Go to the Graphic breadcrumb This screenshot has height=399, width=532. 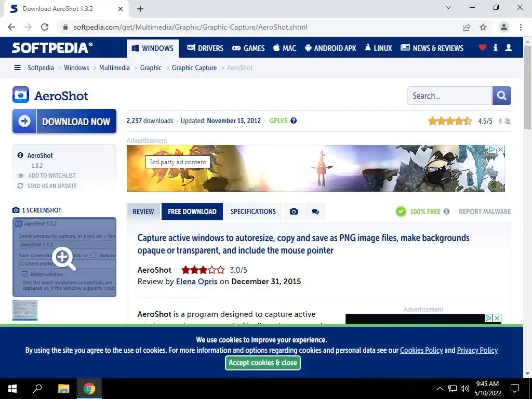(151, 68)
